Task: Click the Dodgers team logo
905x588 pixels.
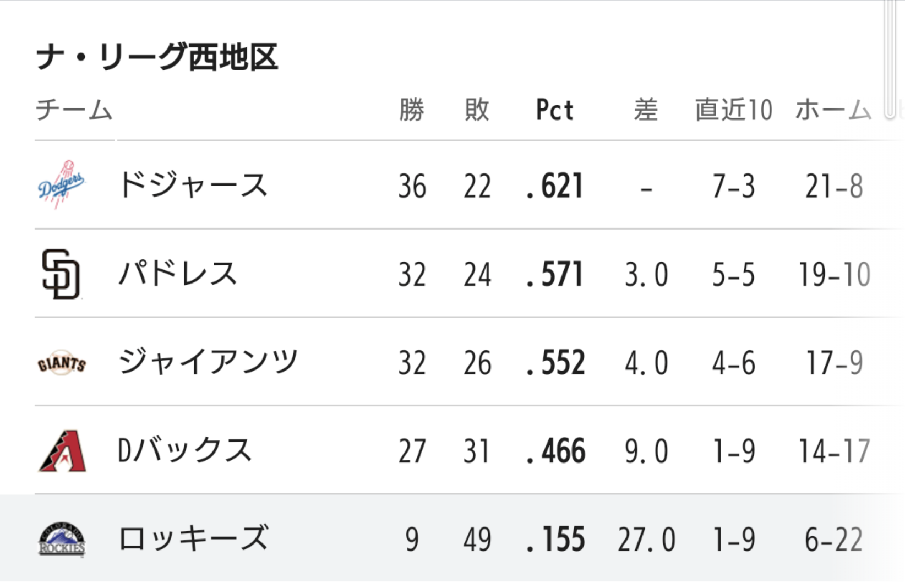Action: [x=61, y=184]
